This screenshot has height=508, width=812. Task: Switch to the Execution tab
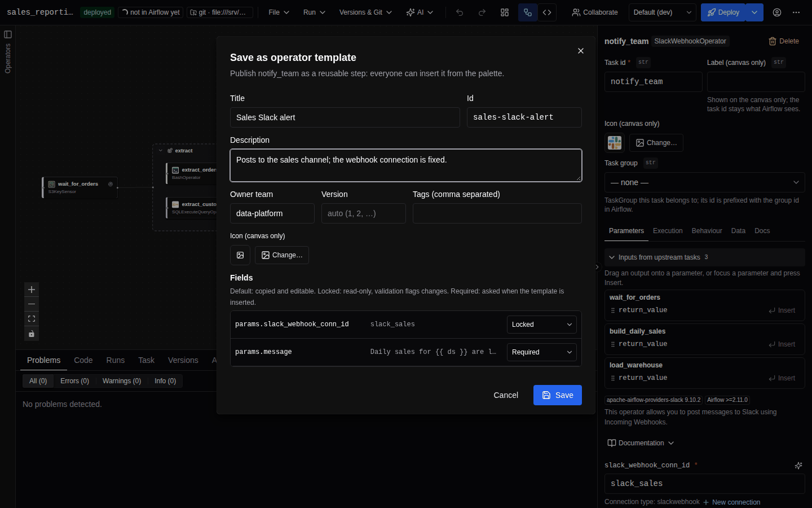[x=668, y=231]
